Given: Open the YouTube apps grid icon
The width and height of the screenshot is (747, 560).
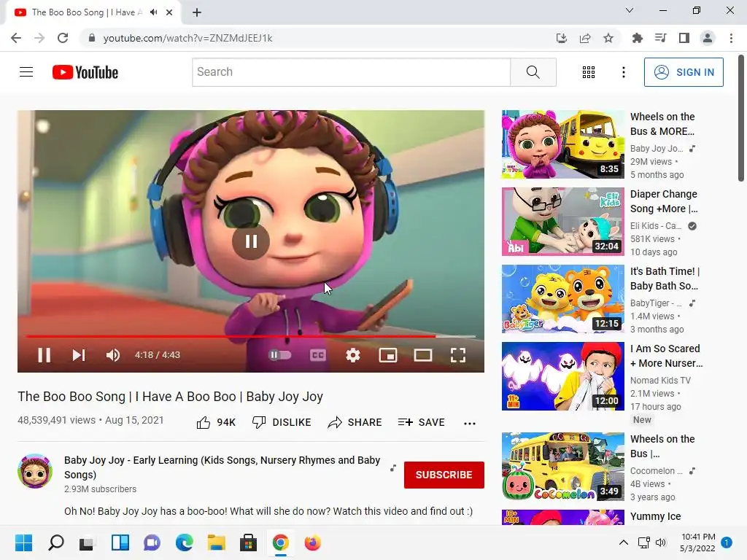Looking at the screenshot, I should pos(589,72).
